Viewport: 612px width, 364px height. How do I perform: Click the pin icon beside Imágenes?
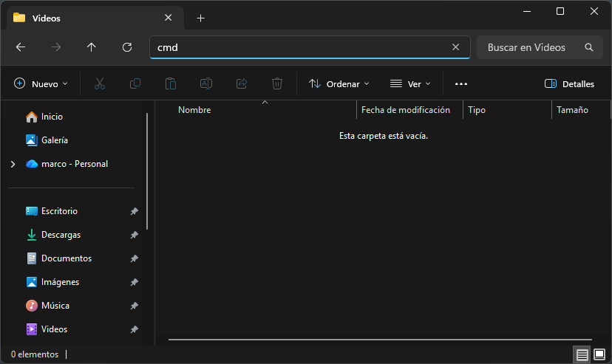point(134,282)
